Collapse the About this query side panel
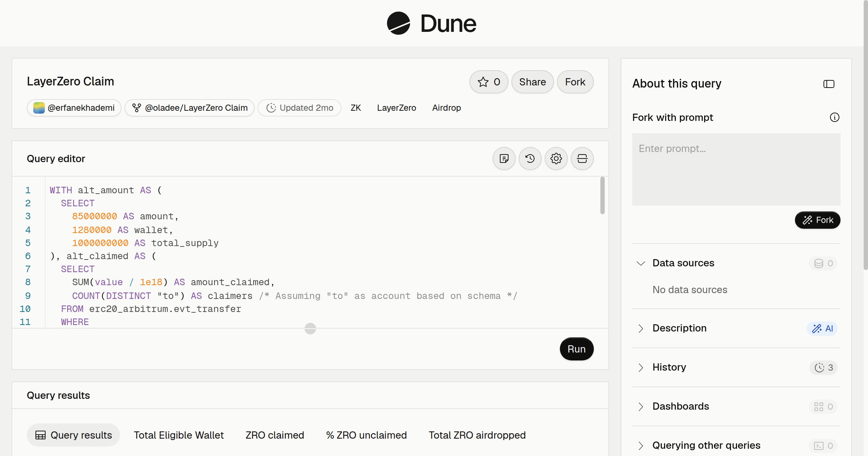Viewport: 868px width, 456px height. pos(829,84)
